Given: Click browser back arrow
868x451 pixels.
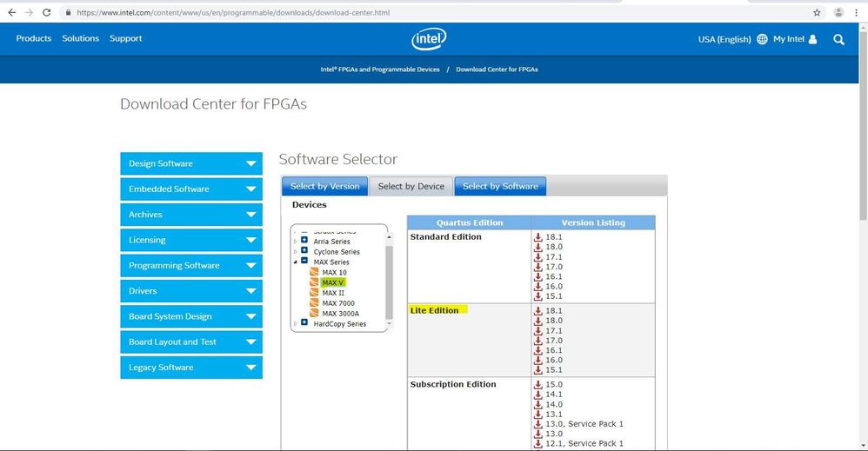Looking at the screenshot, I should click(x=11, y=12).
